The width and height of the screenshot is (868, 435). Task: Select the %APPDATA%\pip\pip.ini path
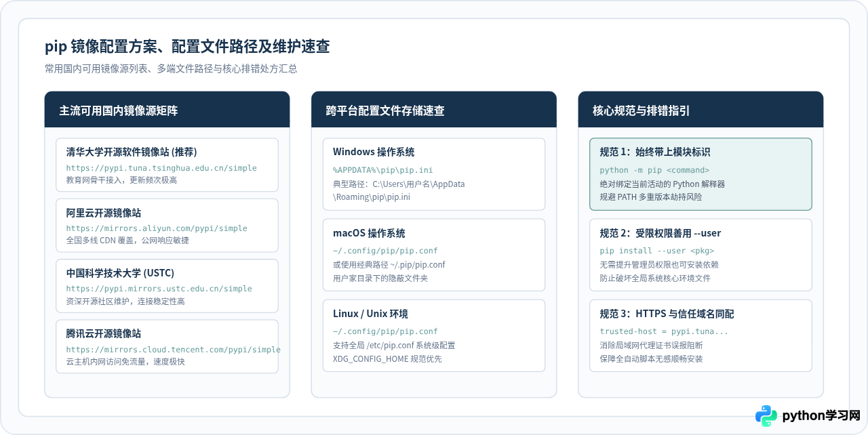click(382, 170)
